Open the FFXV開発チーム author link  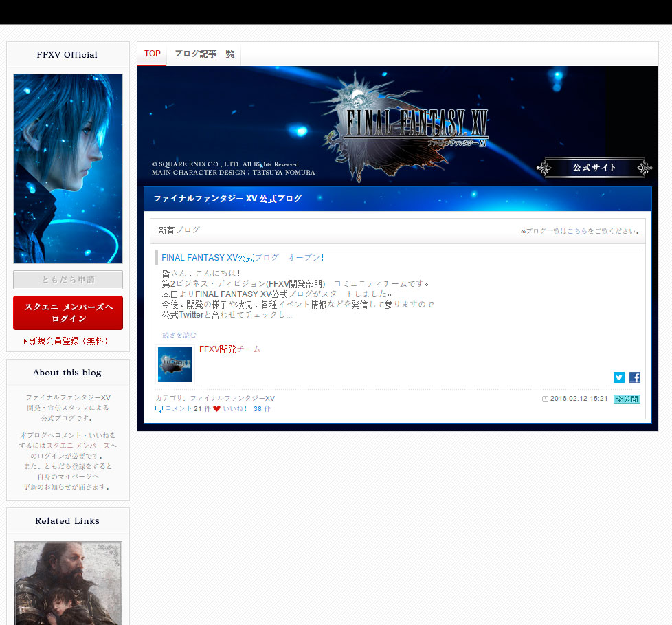(x=229, y=349)
